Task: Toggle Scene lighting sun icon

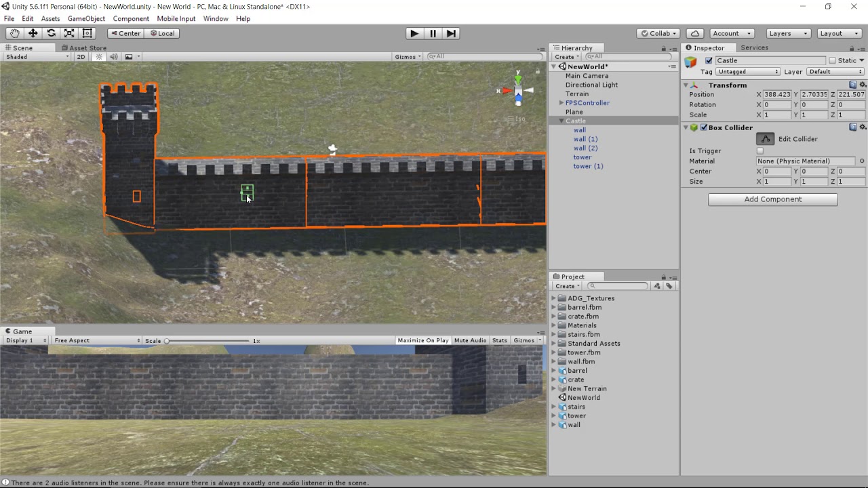Action: tap(99, 57)
